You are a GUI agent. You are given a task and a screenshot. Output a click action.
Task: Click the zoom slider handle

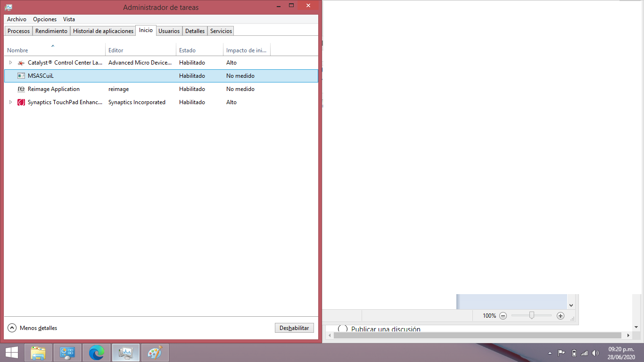pos(532,315)
